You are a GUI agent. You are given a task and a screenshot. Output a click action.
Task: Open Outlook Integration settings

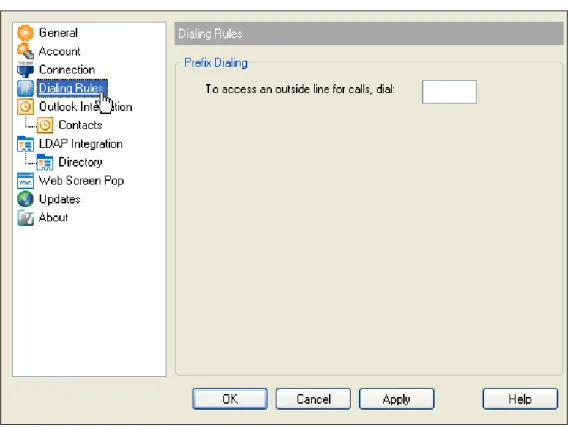click(x=85, y=106)
